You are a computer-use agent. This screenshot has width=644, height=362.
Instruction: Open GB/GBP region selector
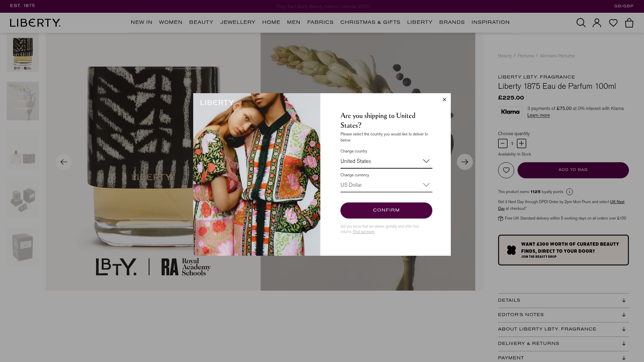click(x=624, y=6)
